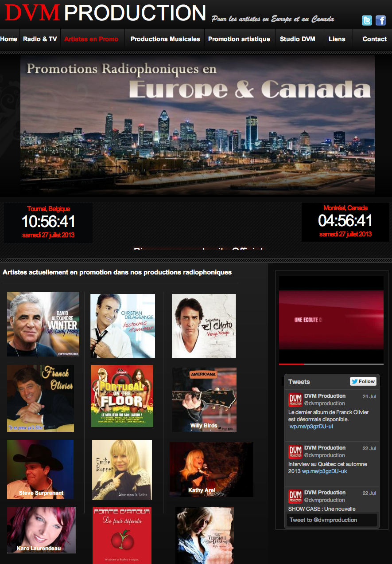Open Willy Birds Americana thumbnail
392x564 pixels.
(x=204, y=399)
